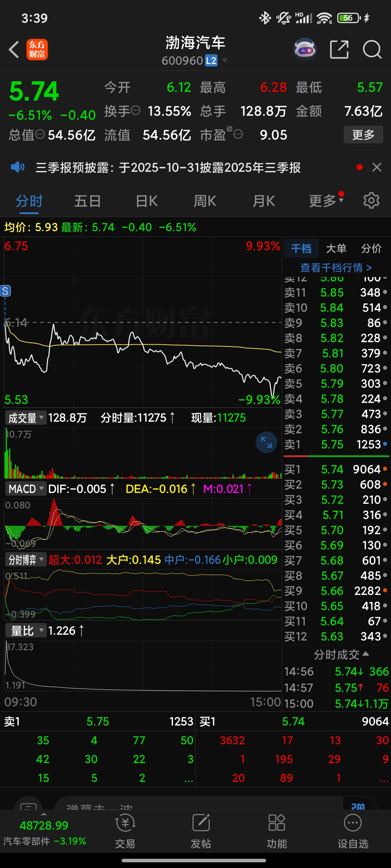This screenshot has width=391, height=868.
Task: Select the 大单 tab
Action: 336,248
